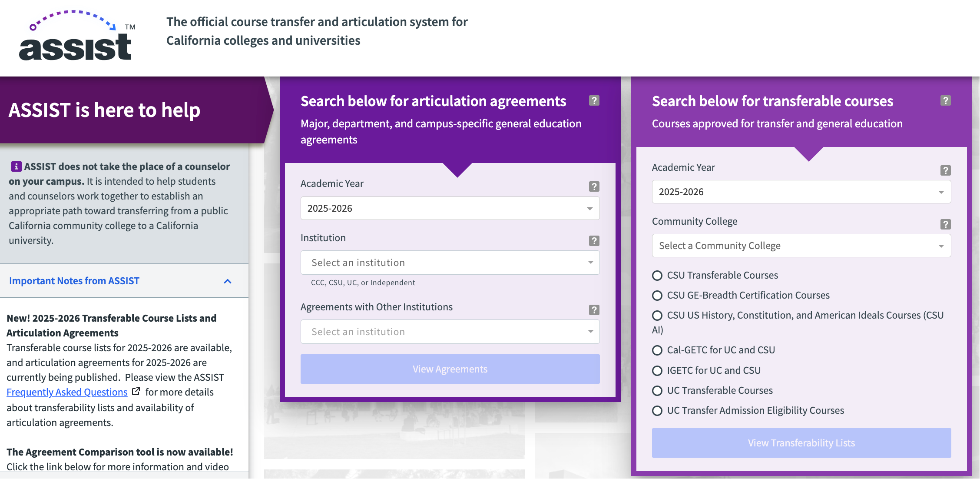This screenshot has height=479, width=980.
Task: Select CSU Transferable Courses radio option
Action: click(657, 276)
